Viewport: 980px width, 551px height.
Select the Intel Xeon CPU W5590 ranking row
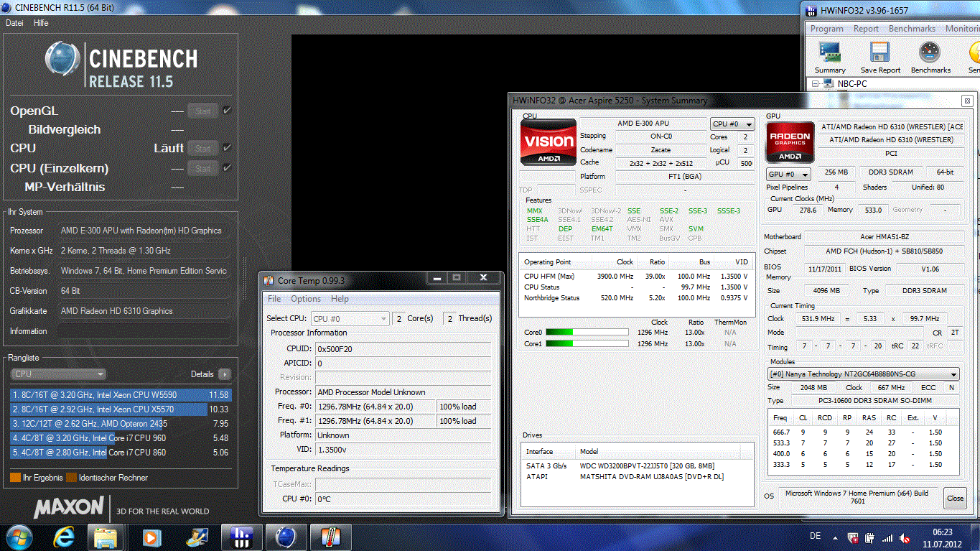(120, 394)
